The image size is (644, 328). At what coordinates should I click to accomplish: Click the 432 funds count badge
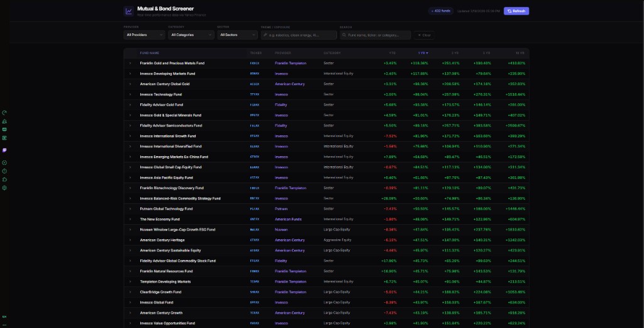click(x=441, y=11)
